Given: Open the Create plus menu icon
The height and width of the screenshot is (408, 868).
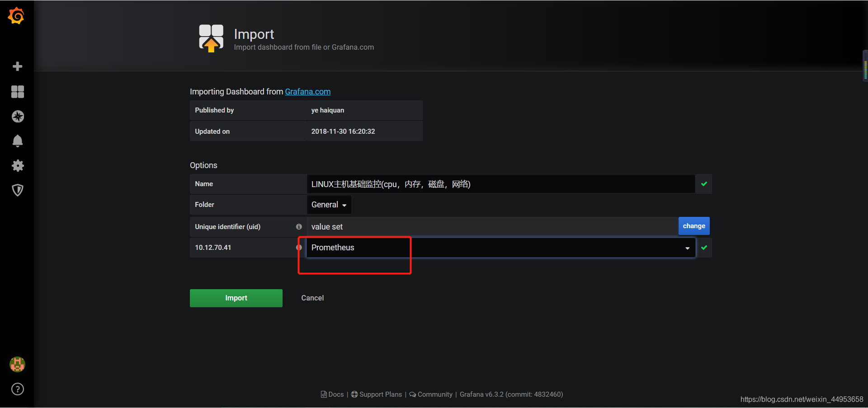Looking at the screenshot, I should point(18,66).
